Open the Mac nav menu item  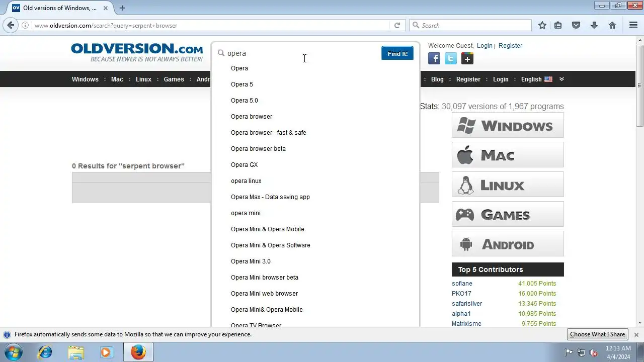click(117, 79)
